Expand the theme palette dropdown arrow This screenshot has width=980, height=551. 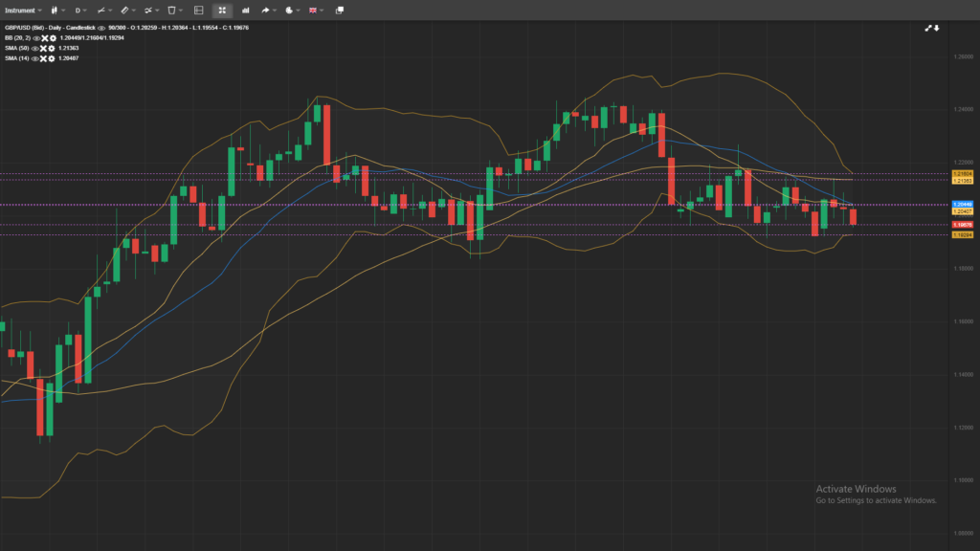[x=299, y=11]
